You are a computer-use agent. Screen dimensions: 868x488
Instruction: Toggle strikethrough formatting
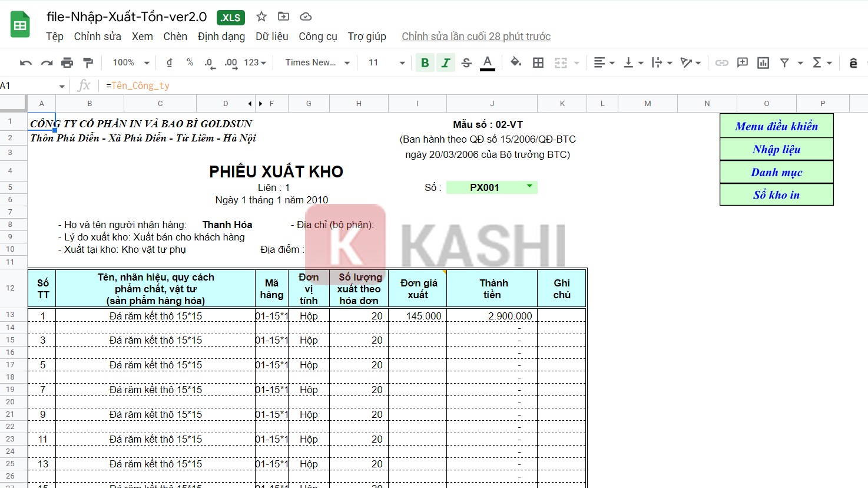coord(466,62)
